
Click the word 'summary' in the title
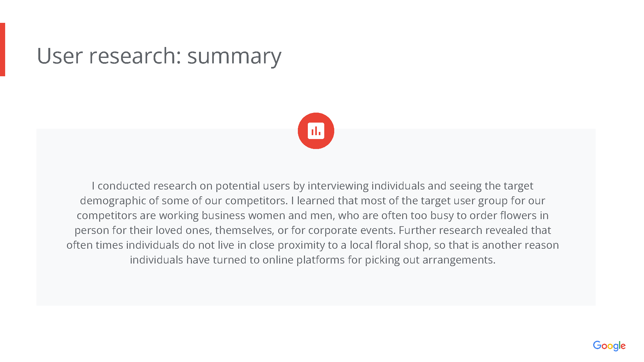pyautogui.click(x=234, y=57)
